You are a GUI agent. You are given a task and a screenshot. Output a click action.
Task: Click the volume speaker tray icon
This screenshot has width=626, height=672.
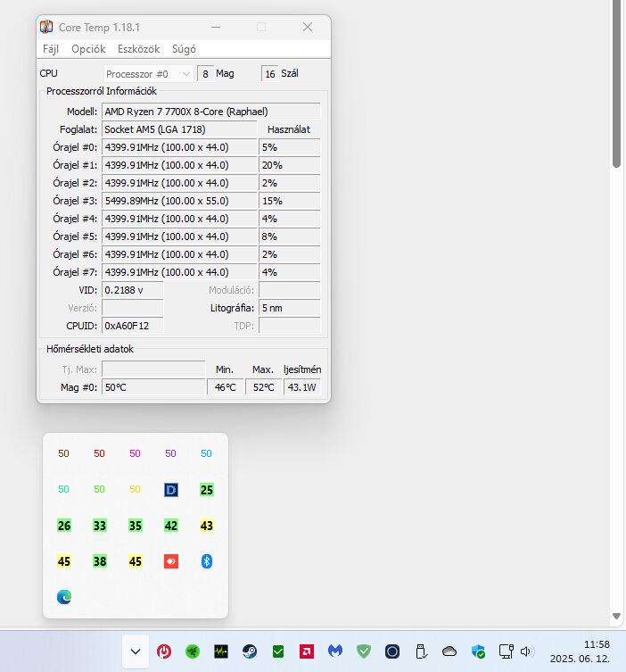(x=527, y=651)
